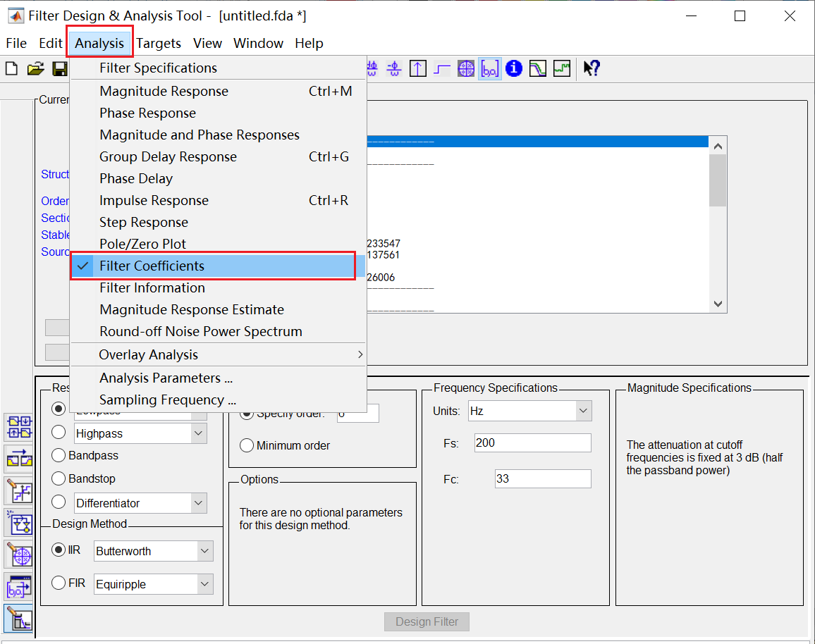Choose Impulse Response menu entry
The width and height of the screenshot is (815, 644).
tap(218, 201)
